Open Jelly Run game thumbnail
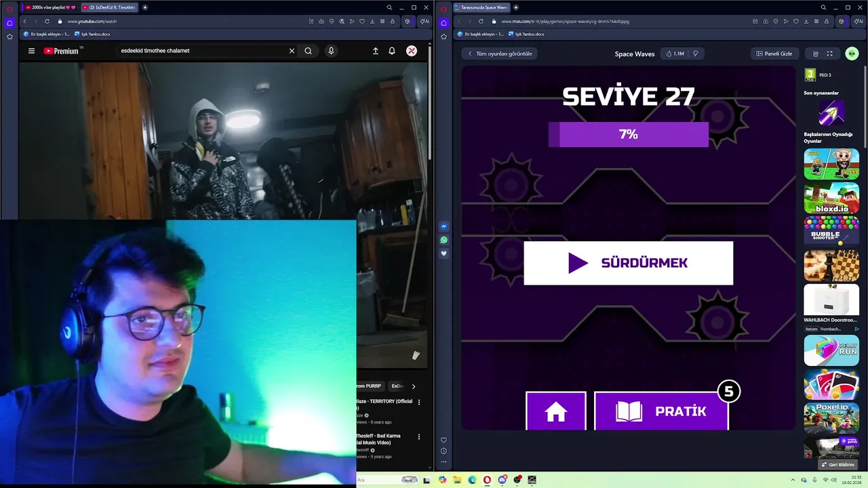868x488 pixels. tap(831, 350)
